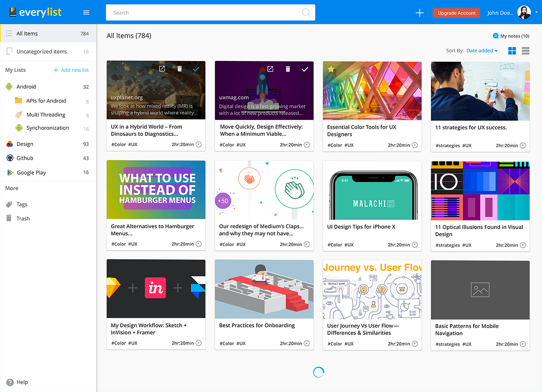Click Add new list link
The image size is (542, 392).
click(x=71, y=70)
